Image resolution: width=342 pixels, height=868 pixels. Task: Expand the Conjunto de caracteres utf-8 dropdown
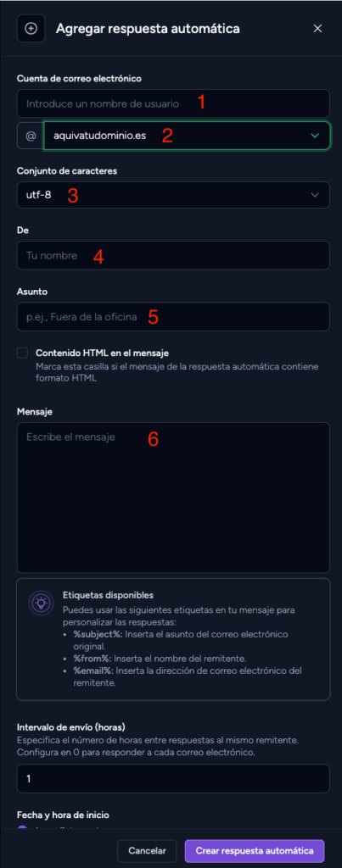coord(173,195)
